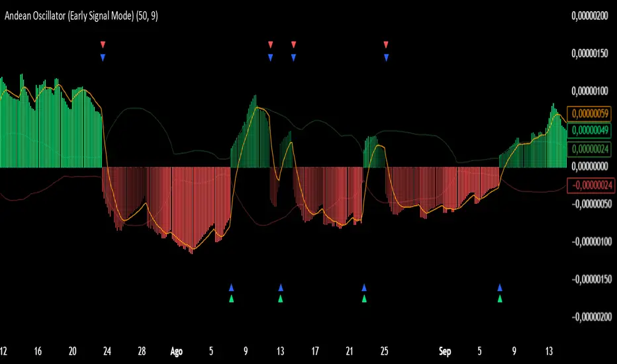617x364 pixels.
Task: Select the green up-triangle signal above August 13
Action: click(281, 298)
